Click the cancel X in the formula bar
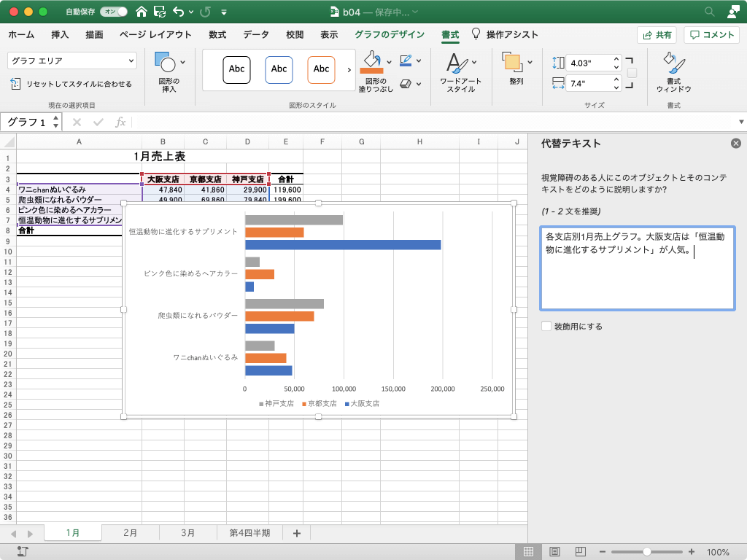The height and width of the screenshot is (560, 747). coord(77,122)
